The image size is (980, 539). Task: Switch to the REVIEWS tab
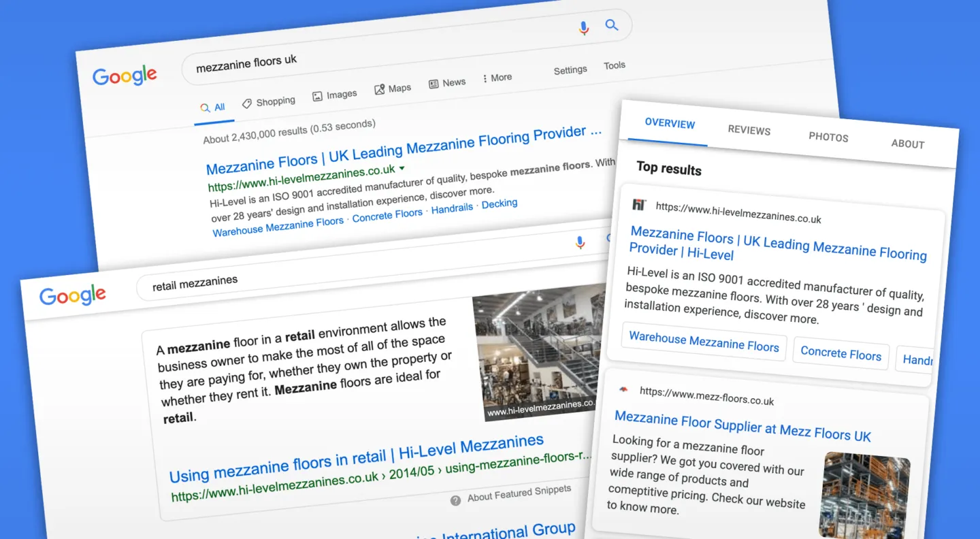pyautogui.click(x=749, y=130)
